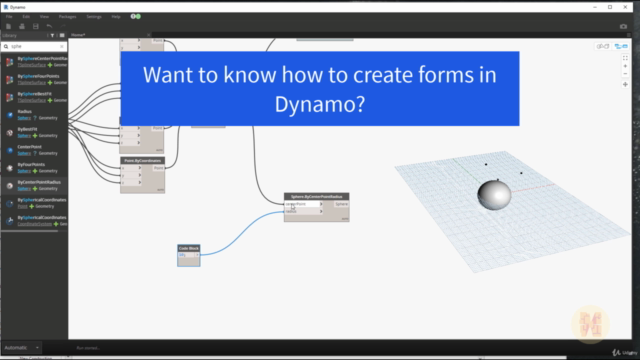Click the BySphereFourPoints node icon

[9, 80]
